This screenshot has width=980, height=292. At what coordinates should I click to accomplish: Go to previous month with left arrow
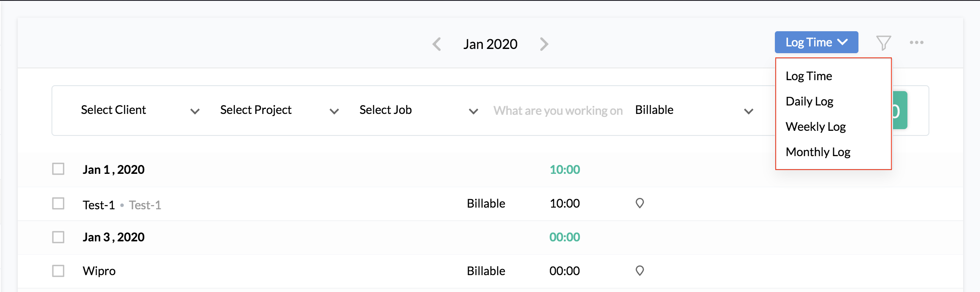437,44
